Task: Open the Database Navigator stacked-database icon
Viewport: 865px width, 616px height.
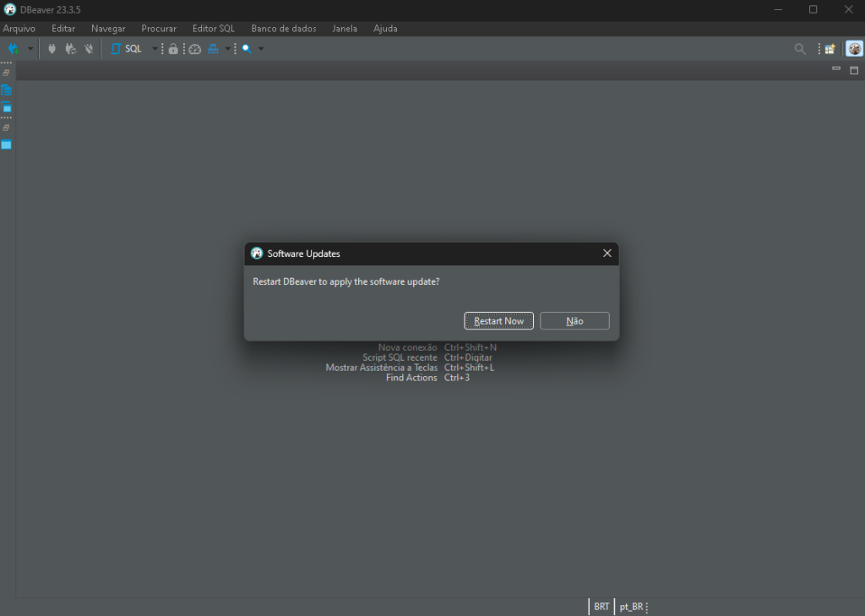Action: pyautogui.click(x=6, y=90)
